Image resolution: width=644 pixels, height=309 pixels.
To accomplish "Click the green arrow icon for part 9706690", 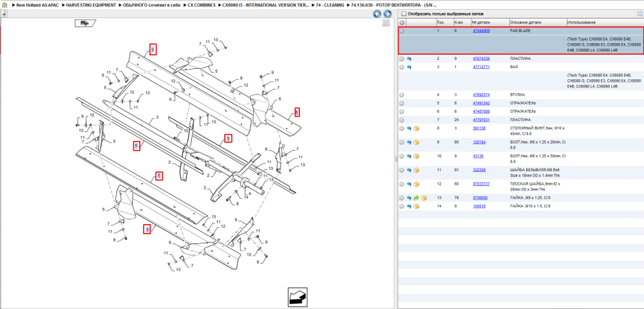I will pyautogui.click(x=416, y=198).
